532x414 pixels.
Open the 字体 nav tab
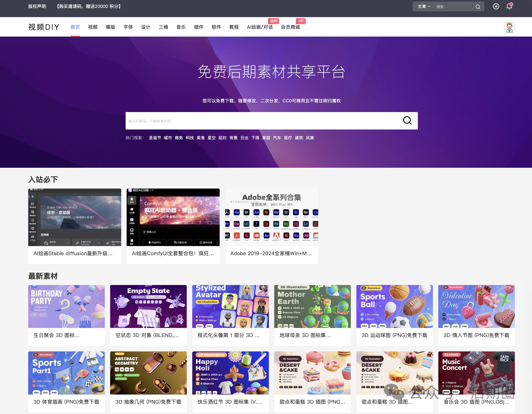coord(128,27)
